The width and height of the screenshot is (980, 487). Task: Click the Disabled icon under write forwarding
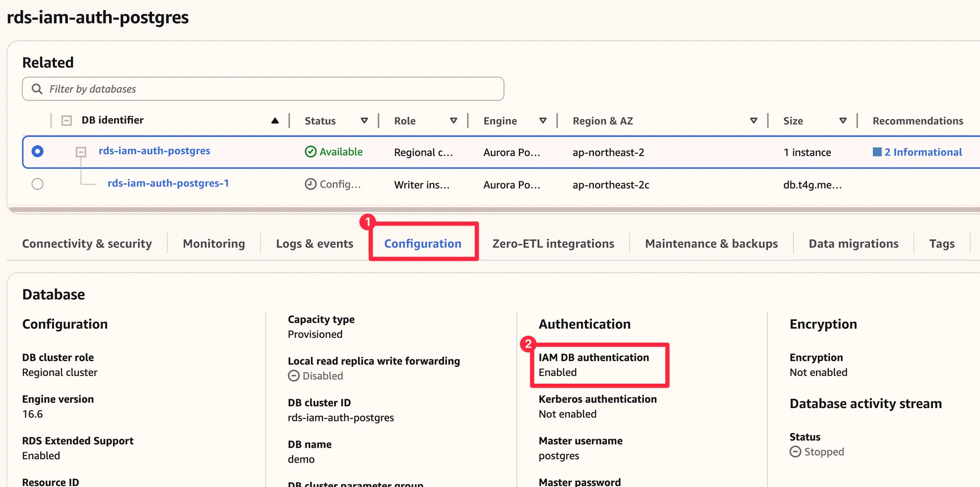[x=293, y=376]
